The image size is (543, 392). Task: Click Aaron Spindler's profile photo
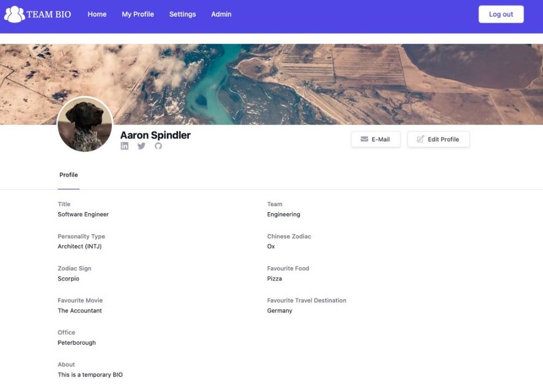tap(85, 124)
